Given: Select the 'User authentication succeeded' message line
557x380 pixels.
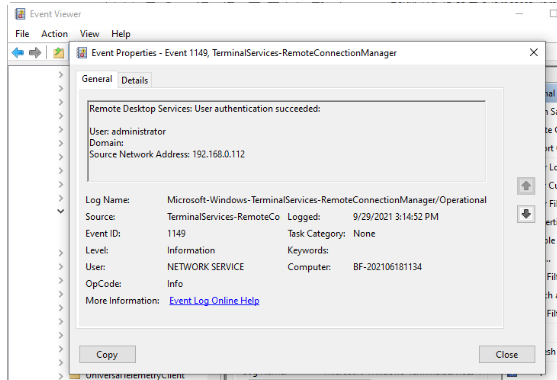Looking at the screenshot, I should click(205, 109).
